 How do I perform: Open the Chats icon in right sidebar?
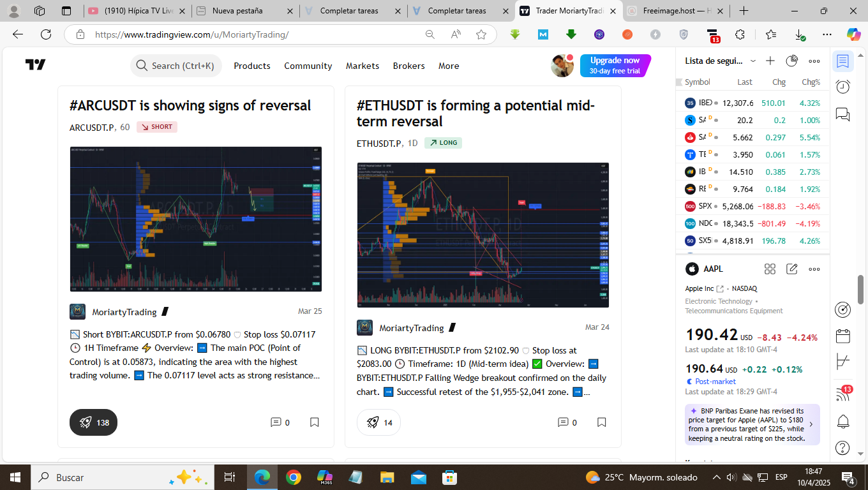(842, 115)
